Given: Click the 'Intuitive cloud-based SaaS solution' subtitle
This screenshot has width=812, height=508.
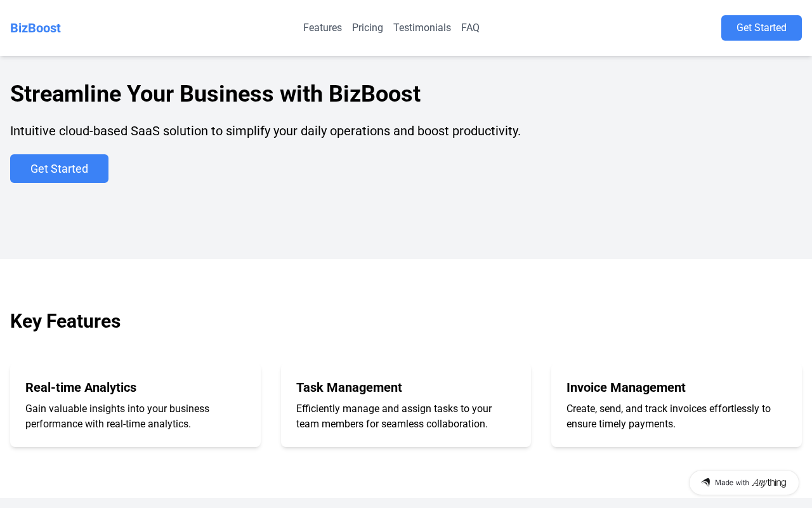Looking at the screenshot, I should (265, 131).
